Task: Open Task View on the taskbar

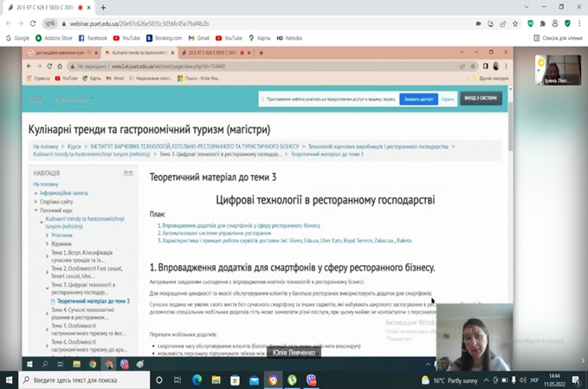Action: (178, 380)
